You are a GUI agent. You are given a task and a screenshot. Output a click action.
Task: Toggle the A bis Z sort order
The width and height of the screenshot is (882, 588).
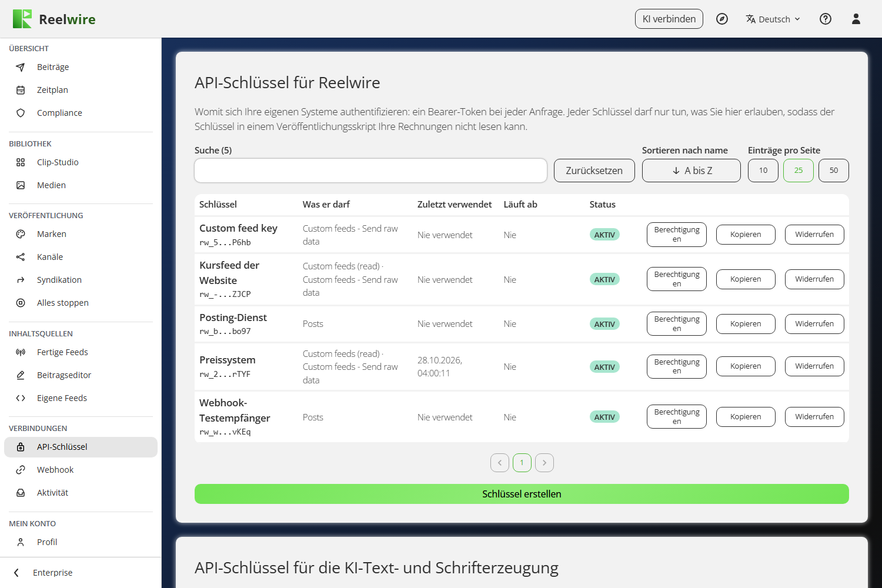(691, 171)
